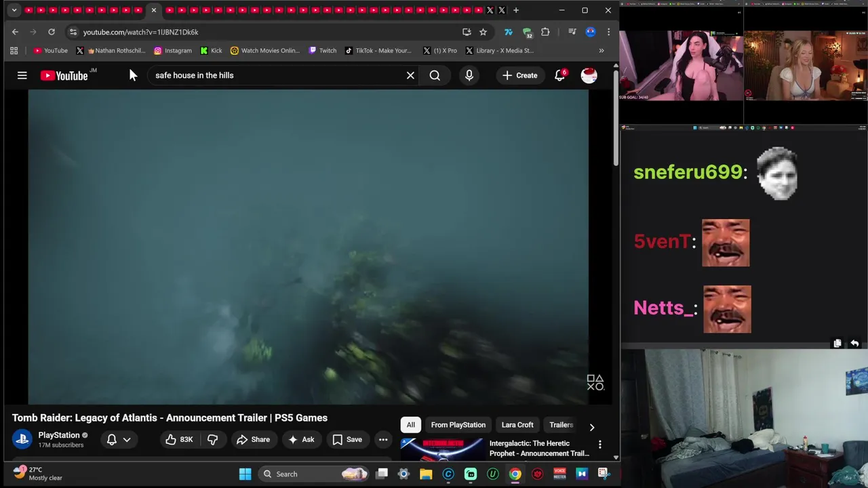Open Chrome media controls icon
The height and width of the screenshot is (488, 868).
pyautogui.click(x=572, y=32)
